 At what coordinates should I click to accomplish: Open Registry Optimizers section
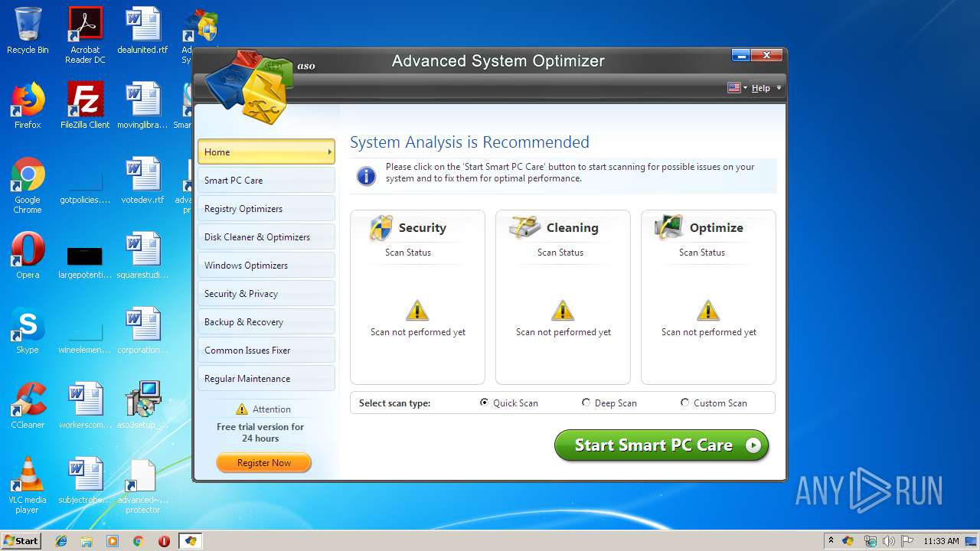(266, 208)
